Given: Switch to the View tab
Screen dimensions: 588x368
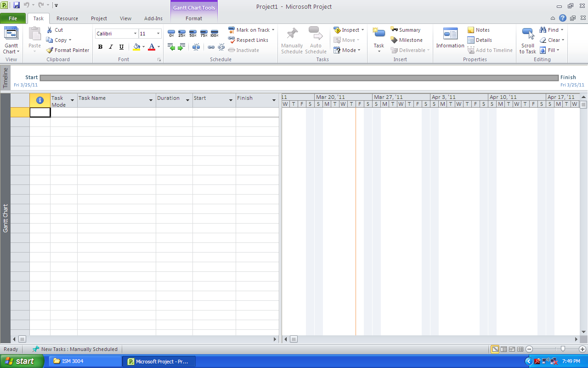Looking at the screenshot, I should pyautogui.click(x=125, y=18).
